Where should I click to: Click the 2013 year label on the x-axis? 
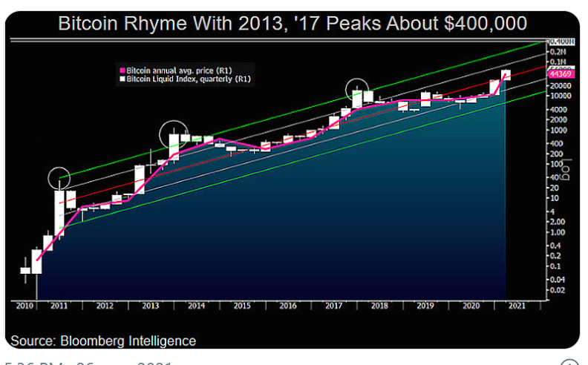click(x=151, y=306)
